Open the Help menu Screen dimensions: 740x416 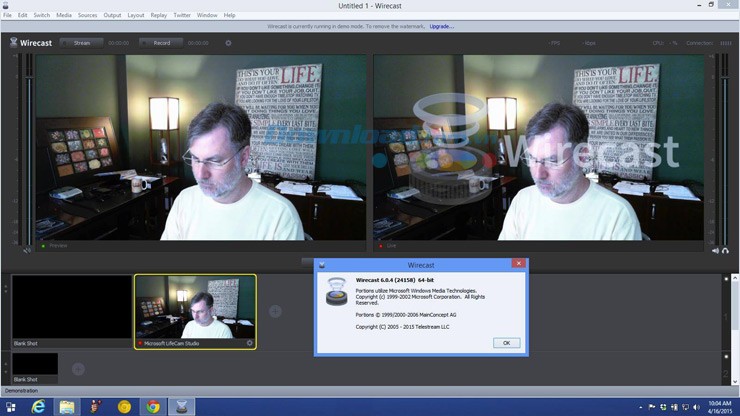tap(229, 15)
